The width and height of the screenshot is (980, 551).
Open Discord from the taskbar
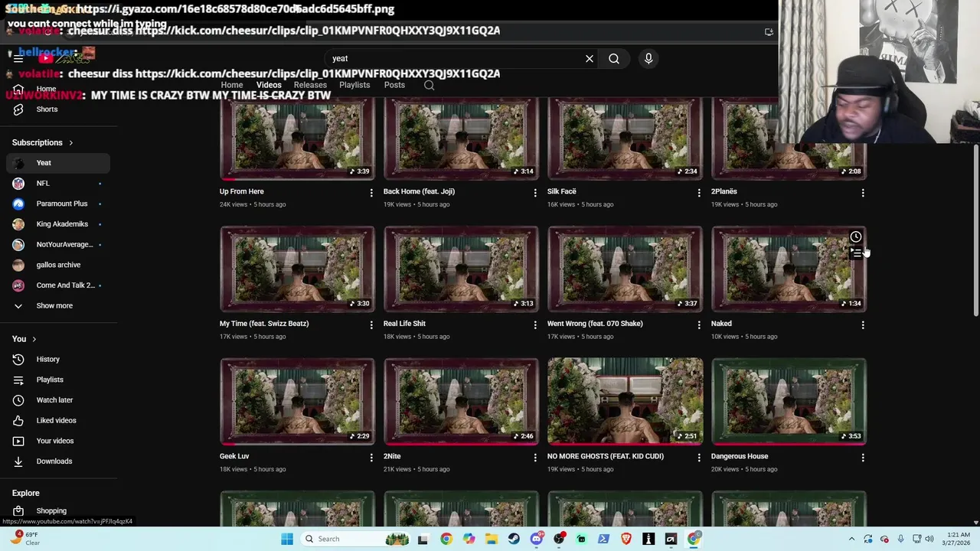537,539
